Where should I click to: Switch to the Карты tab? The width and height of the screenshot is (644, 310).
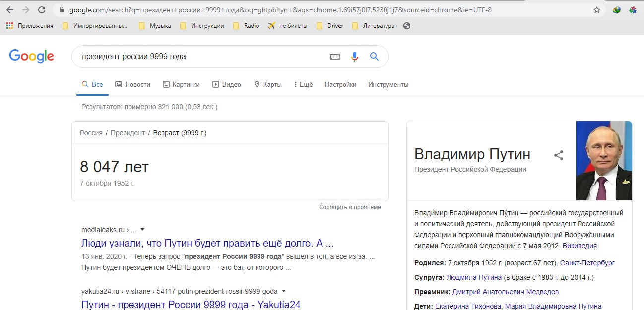pos(267,85)
